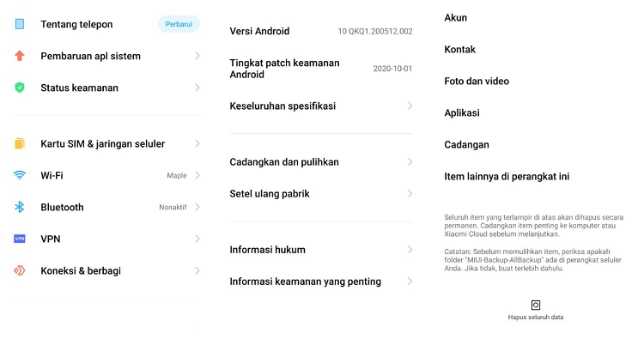Tap the Tentang telepon phone icon
The width and height of the screenshot is (644, 339).
coord(19,24)
